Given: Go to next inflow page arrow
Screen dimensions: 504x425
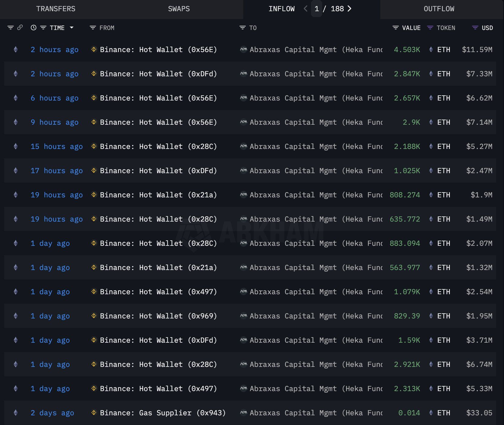Looking at the screenshot, I should coord(349,9).
